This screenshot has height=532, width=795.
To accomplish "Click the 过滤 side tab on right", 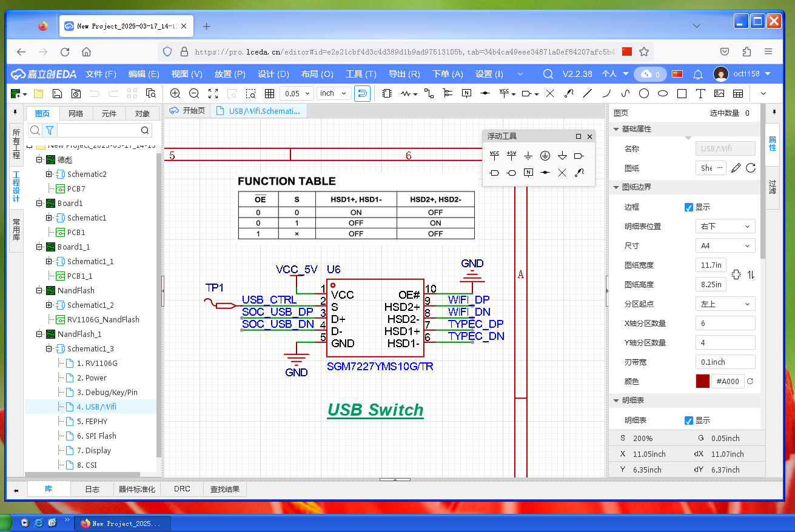I will pyautogui.click(x=773, y=187).
